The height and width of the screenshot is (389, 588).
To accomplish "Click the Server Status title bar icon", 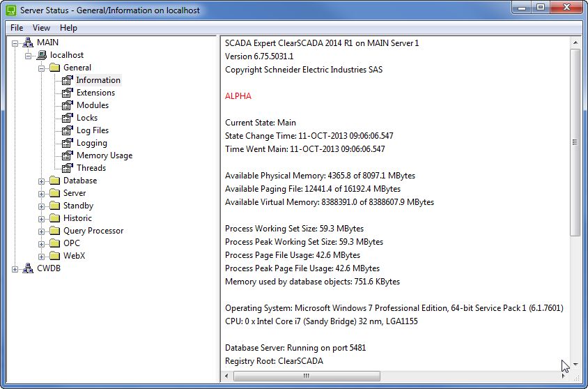I will coord(11,10).
